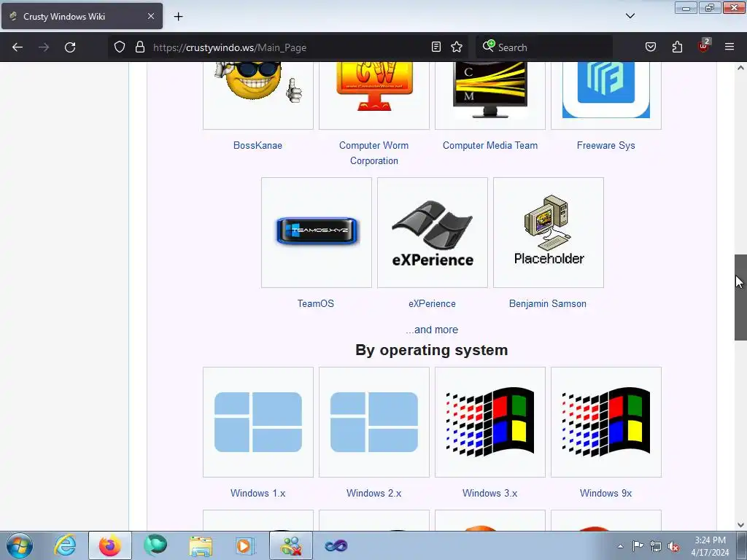747x560 pixels.
Task: Open the blue infinity taskbar app
Action: (336, 545)
